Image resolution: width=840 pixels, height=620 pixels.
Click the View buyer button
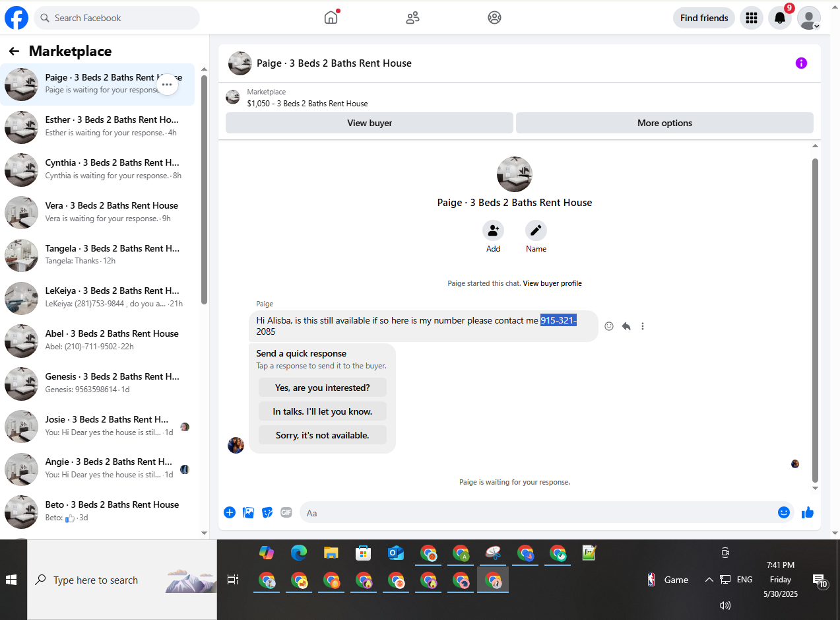(370, 123)
